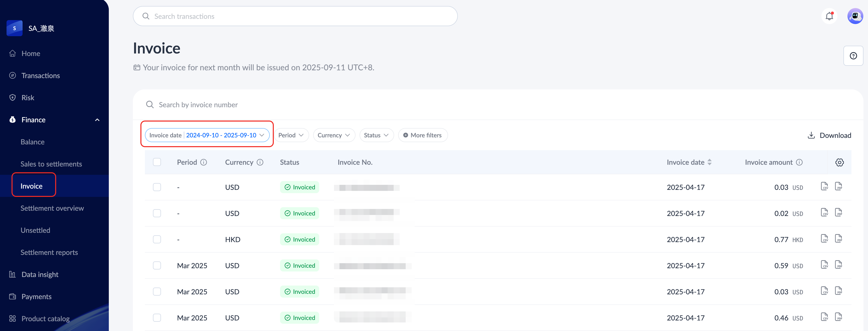Check the HKD invoice row checkbox
Viewport: 868px width, 331px height.
157,240
